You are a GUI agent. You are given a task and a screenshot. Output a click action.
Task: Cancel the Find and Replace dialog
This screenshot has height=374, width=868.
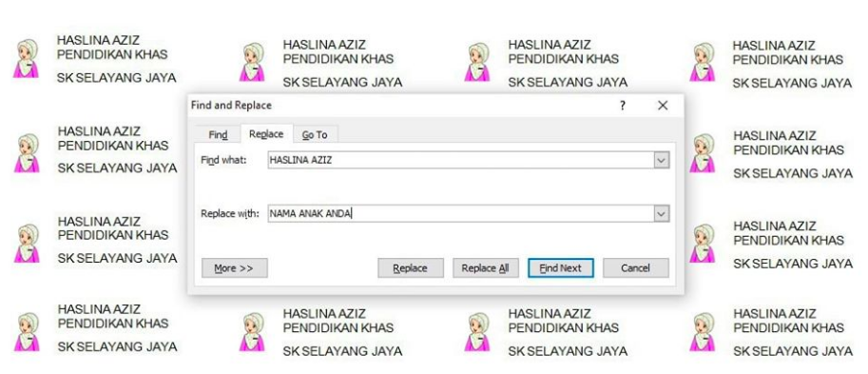tap(635, 268)
